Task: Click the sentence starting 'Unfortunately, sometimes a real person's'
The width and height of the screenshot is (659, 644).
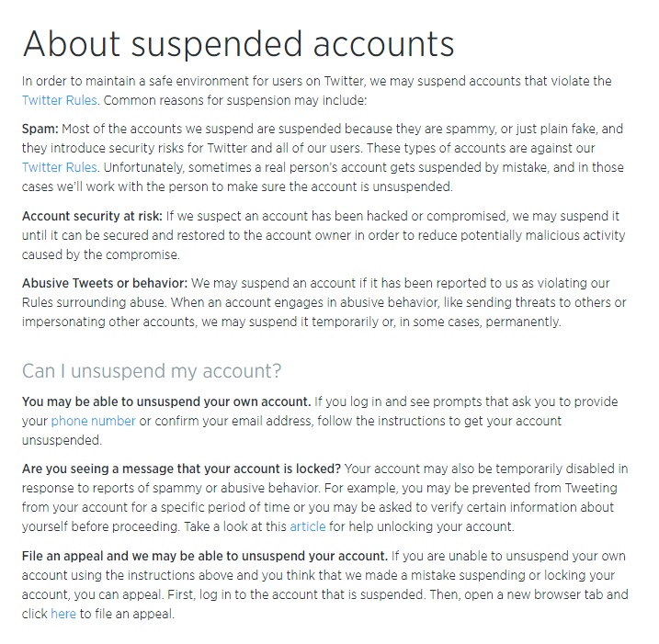Action: (276, 166)
